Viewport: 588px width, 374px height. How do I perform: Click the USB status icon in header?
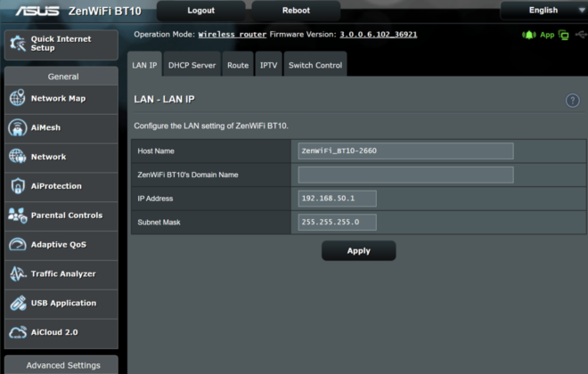pos(581,35)
